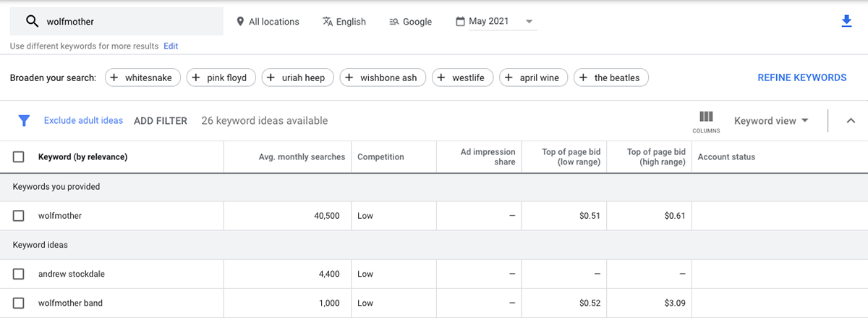Click the location pin icon
The width and height of the screenshot is (868, 318).
[240, 22]
